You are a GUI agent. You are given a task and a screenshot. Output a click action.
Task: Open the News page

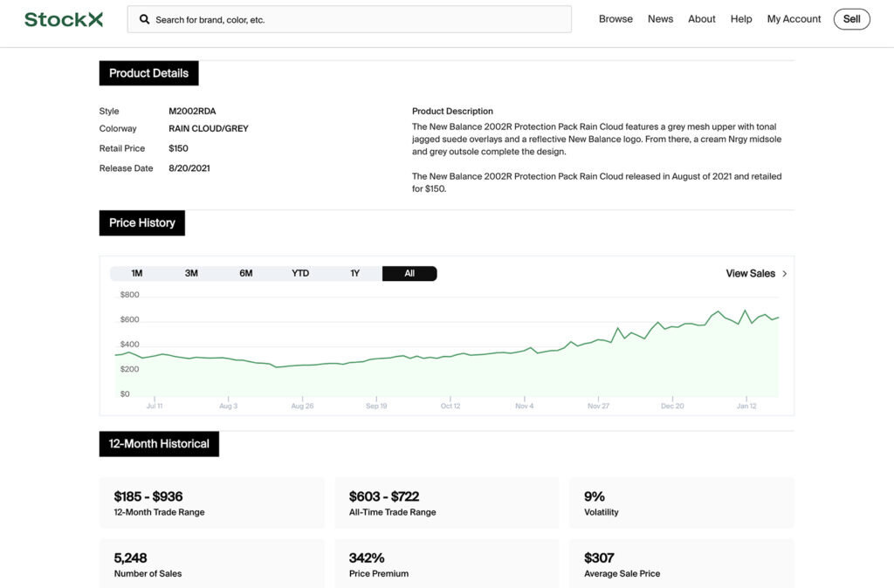(660, 19)
